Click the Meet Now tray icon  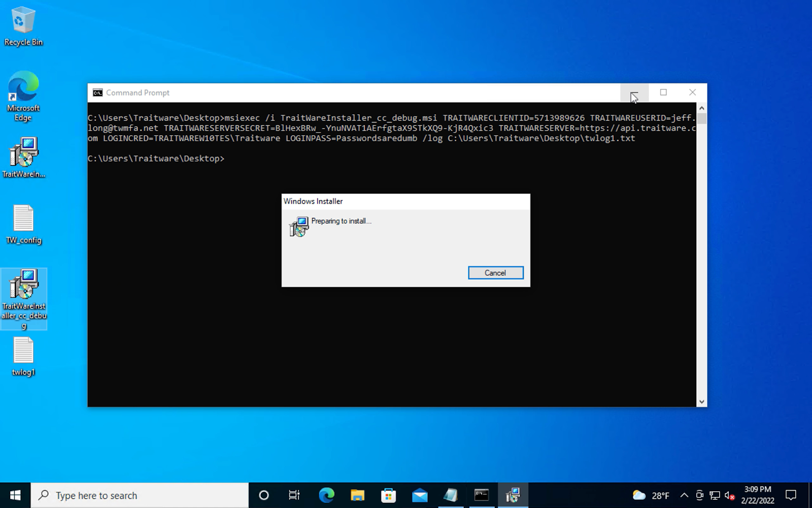point(699,495)
